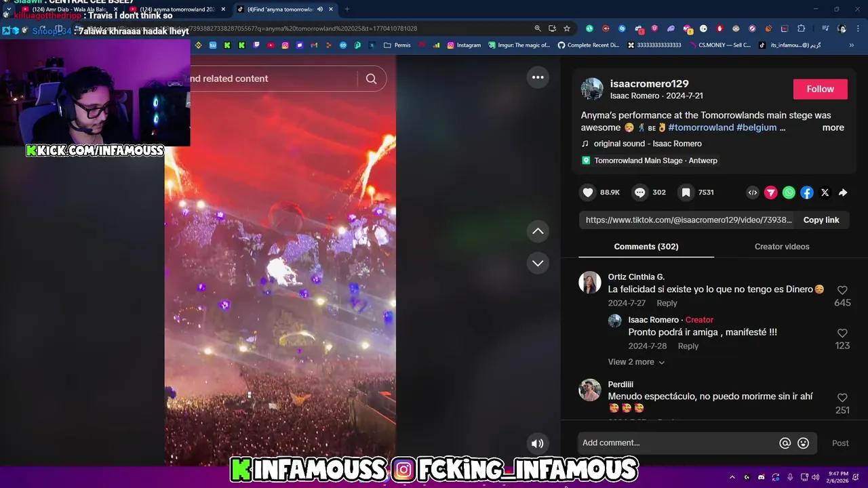Focus the Add comment field
868x488 pixels.
pyautogui.click(x=677, y=443)
